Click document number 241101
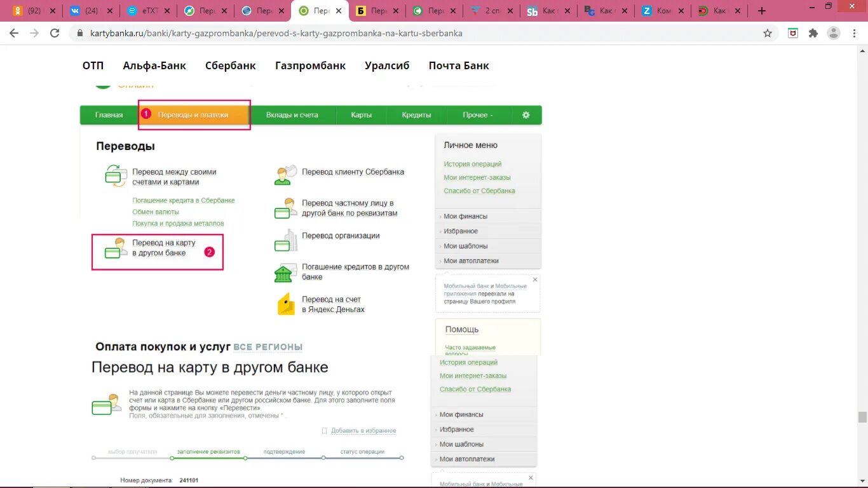868x488 pixels. coord(189,480)
